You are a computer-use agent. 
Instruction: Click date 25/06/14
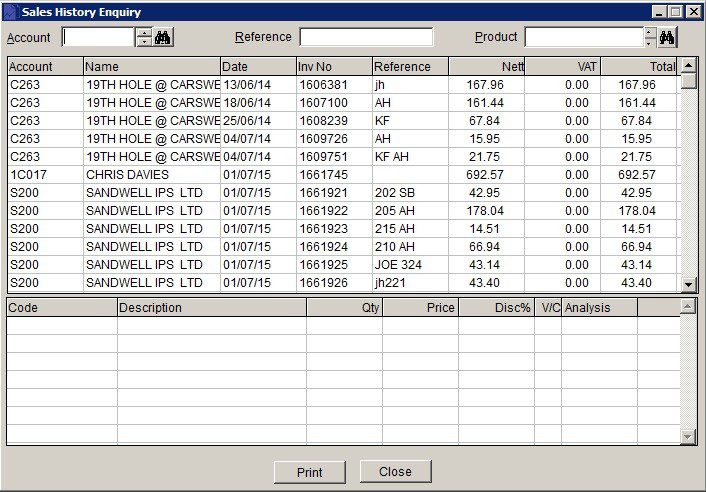(247, 121)
